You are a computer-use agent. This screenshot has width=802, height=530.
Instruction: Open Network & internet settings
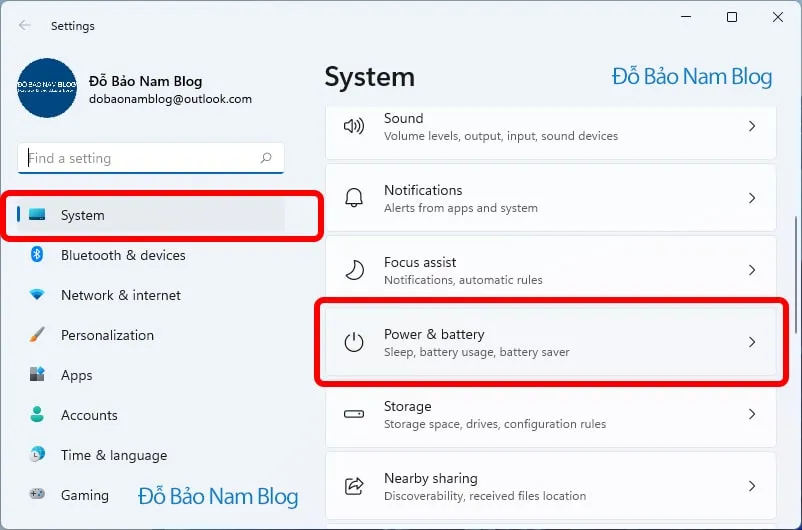151,295
